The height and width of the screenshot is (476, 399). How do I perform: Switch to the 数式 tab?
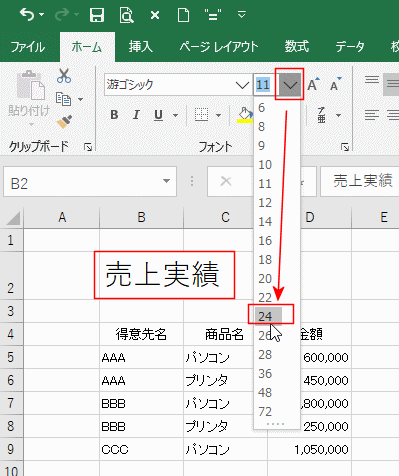tap(297, 47)
